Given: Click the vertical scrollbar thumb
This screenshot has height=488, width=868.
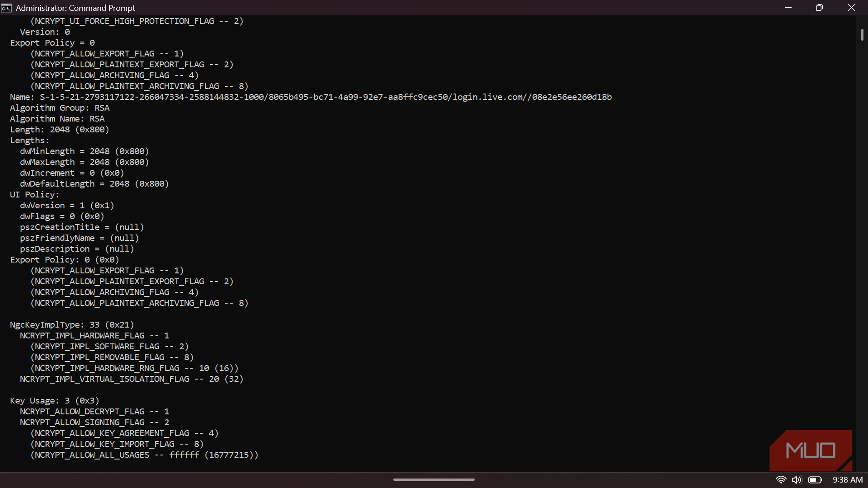Looking at the screenshot, I should coord(862,35).
